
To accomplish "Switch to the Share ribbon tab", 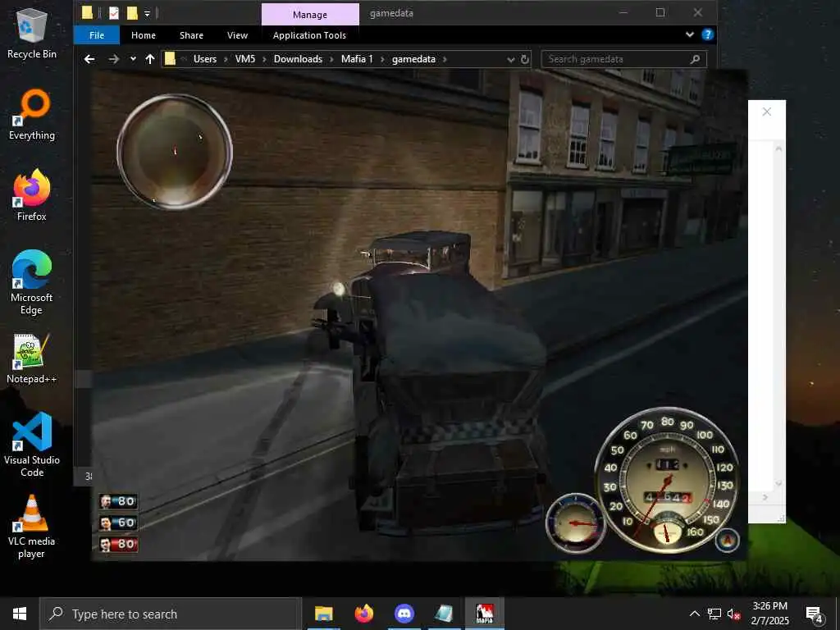I will pyautogui.click(x=191, y=35).
